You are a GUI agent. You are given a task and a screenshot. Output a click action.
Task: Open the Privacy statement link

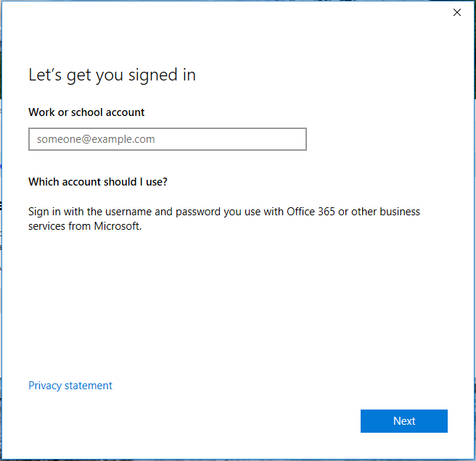coord(70,386)
